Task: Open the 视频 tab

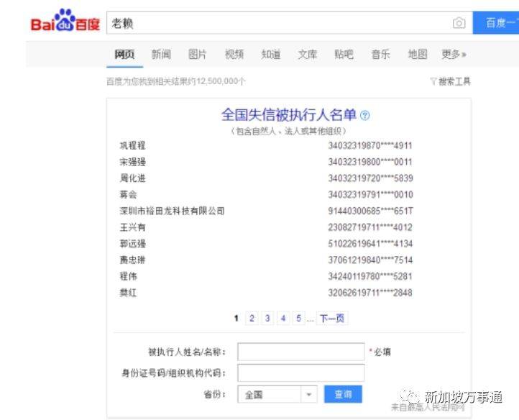Action: click(x=234, y=54)
